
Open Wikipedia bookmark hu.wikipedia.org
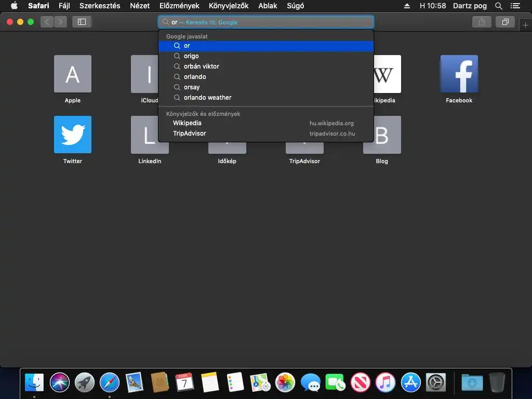pos(266,123)
